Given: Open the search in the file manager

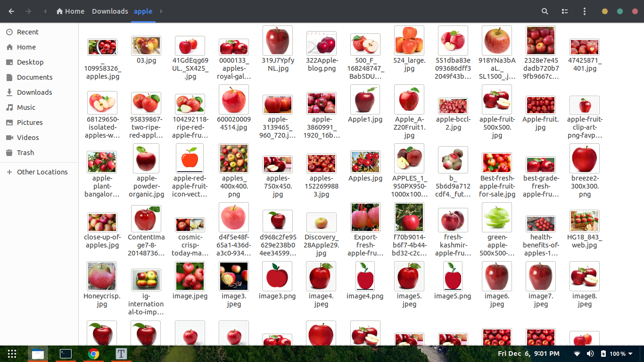Looking at the screenshot, I should point(545,11).
